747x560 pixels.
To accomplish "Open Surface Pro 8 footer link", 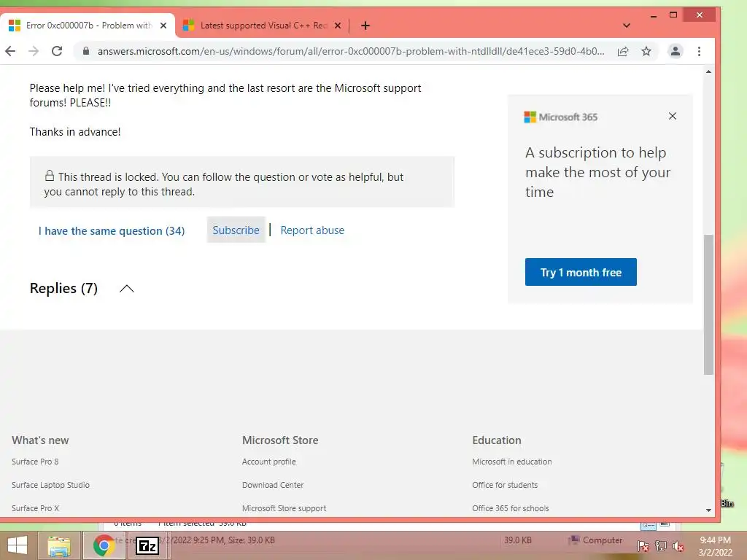I will coord(35,462).
